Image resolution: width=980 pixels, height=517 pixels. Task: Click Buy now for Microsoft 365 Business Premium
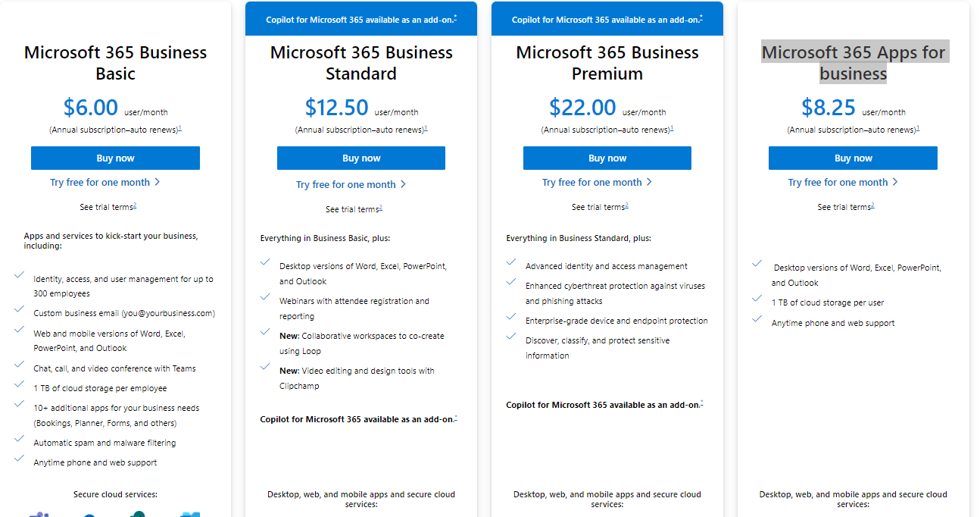607,158
